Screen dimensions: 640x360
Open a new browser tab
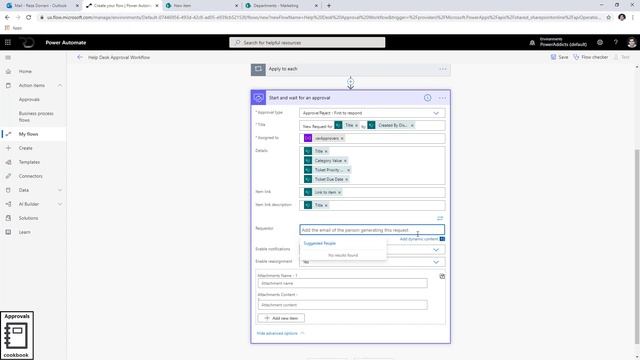[x=329, y=6]
